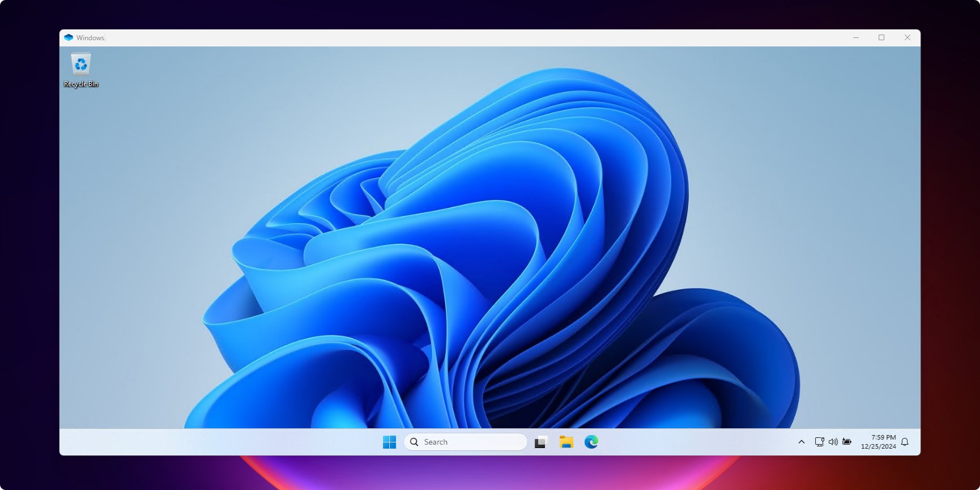Maximize the Windows remote window

coord(881,37)
